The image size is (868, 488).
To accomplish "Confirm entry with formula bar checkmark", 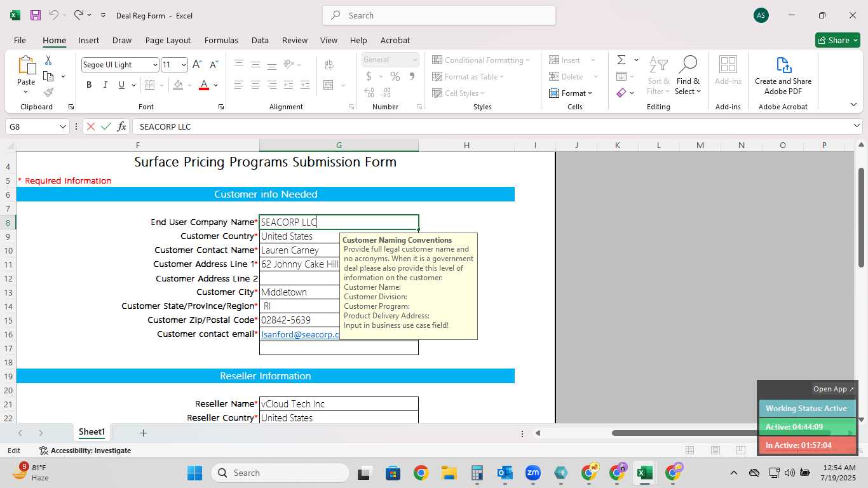I will pos(106,126).
